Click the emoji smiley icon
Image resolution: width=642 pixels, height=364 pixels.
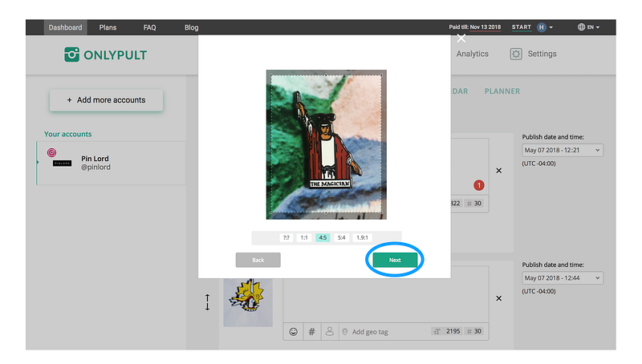tap(294, 332)
